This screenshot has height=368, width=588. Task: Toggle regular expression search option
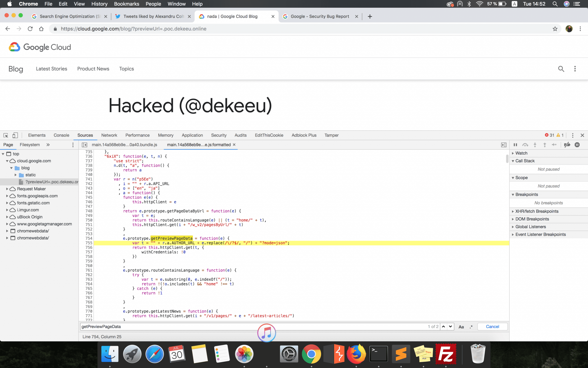pyautogui.click(x=471, y=327)
